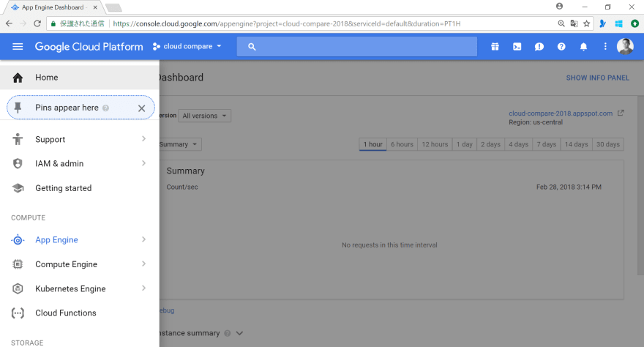Open the Help question mark icon
644x347 pixels.
point(561,46)
